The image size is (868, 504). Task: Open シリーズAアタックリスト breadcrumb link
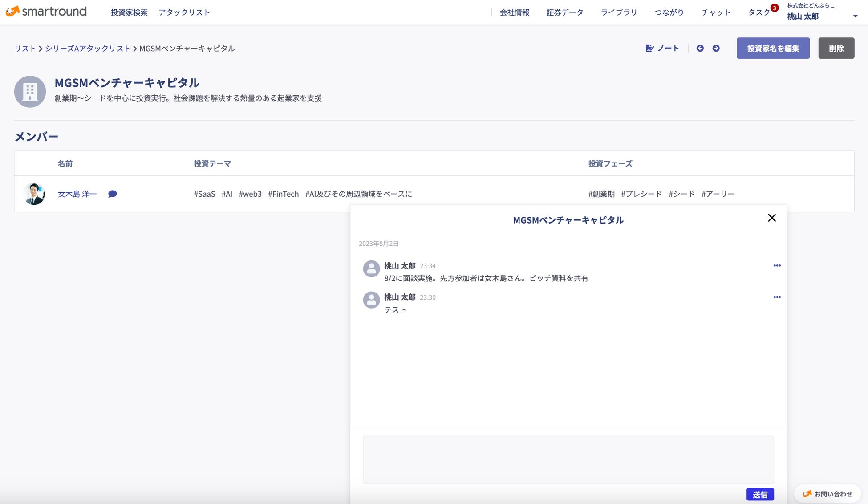(x=88, y=49)
